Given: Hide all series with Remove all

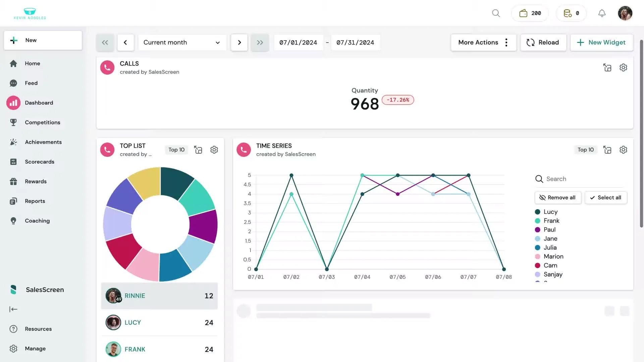Looking at the screenshot, I should 557,197.
